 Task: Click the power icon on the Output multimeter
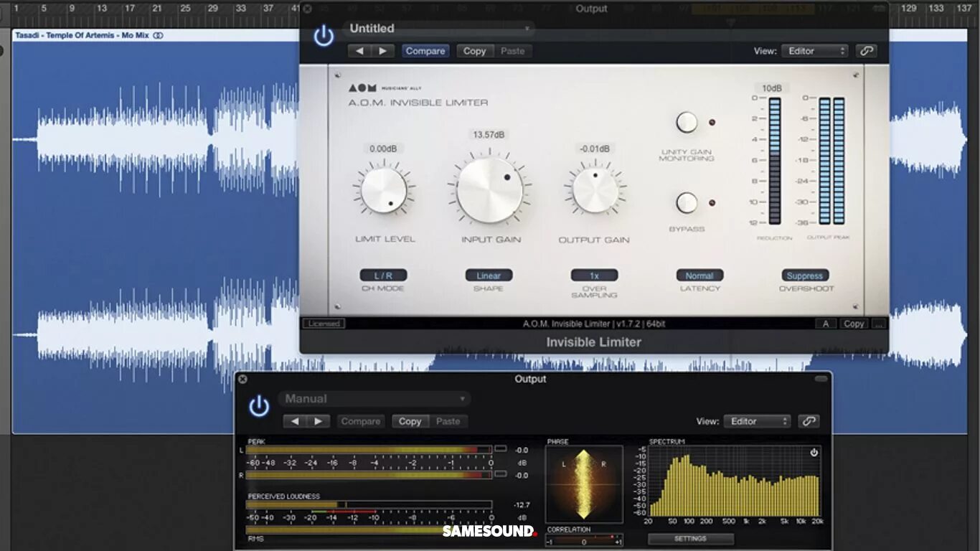258,405
